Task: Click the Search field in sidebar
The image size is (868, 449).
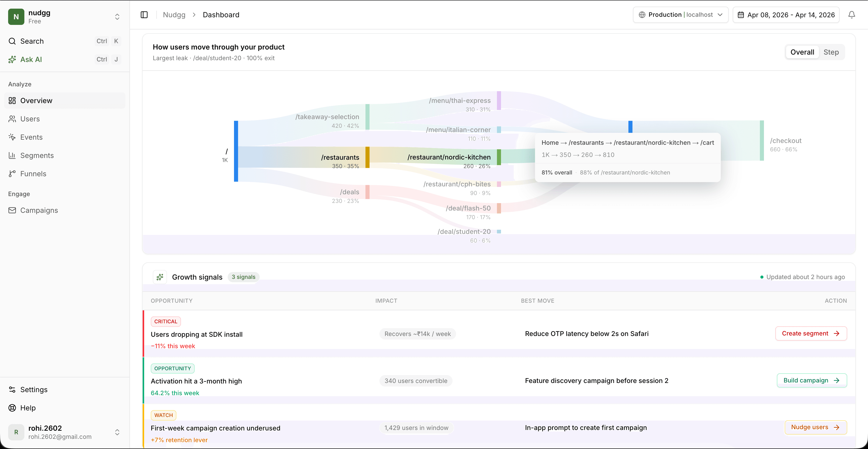Action: (65, 41)
